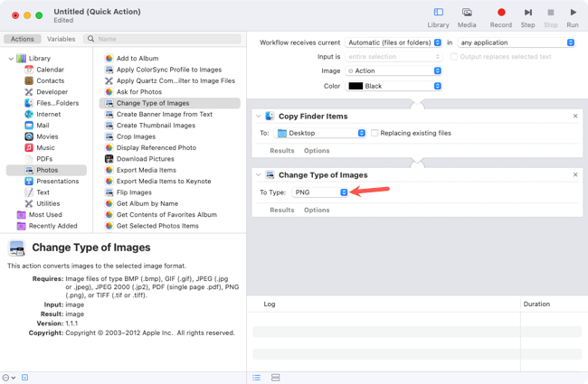
Task: Select Change Type of Images in list
Action: (169, 103)
